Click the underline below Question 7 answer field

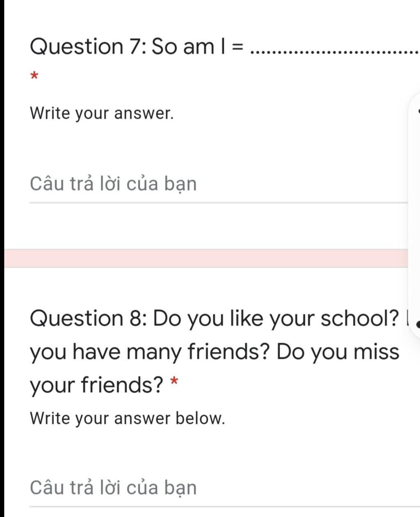(x=219, y=202)
